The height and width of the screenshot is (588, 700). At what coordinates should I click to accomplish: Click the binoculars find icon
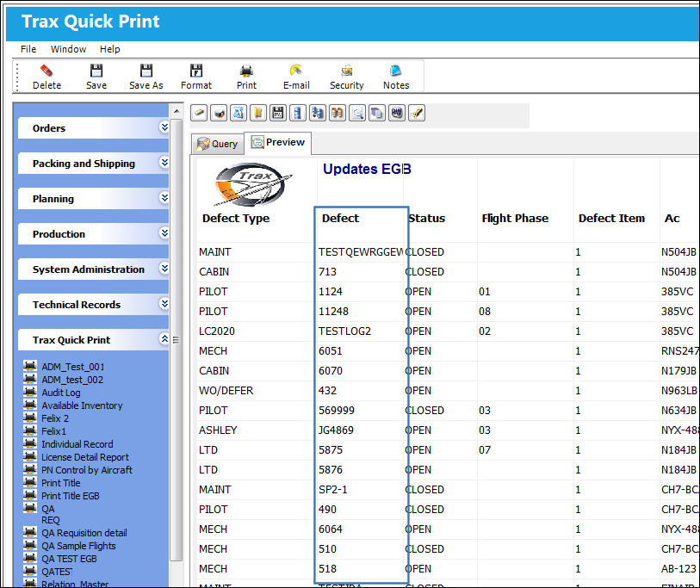(x=337, y=114)
